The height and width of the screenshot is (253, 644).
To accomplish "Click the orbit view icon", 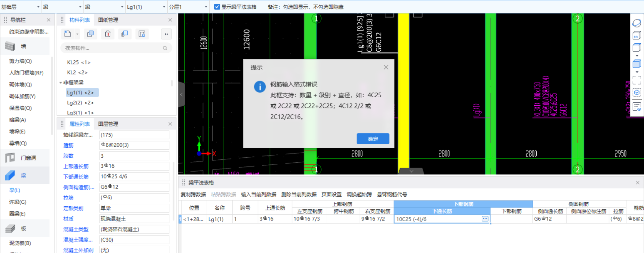I will point(637,23).
